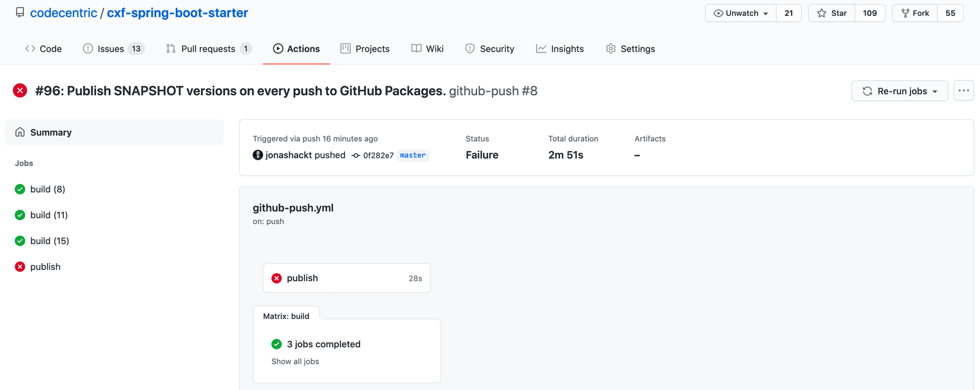
Task: Click the Settings gear icon
Action: (611, 49)
